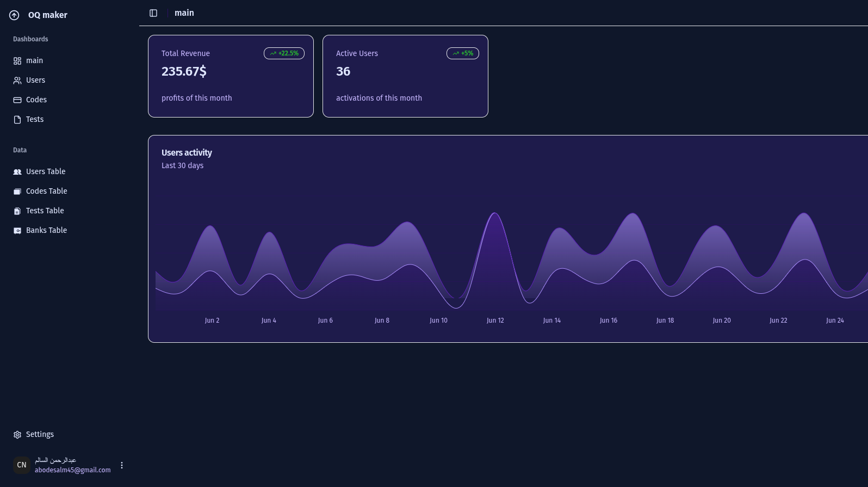The height and width of the screenshot is (487, 868).
Task: Click the main dashboard grid icon
Action: 17,61
